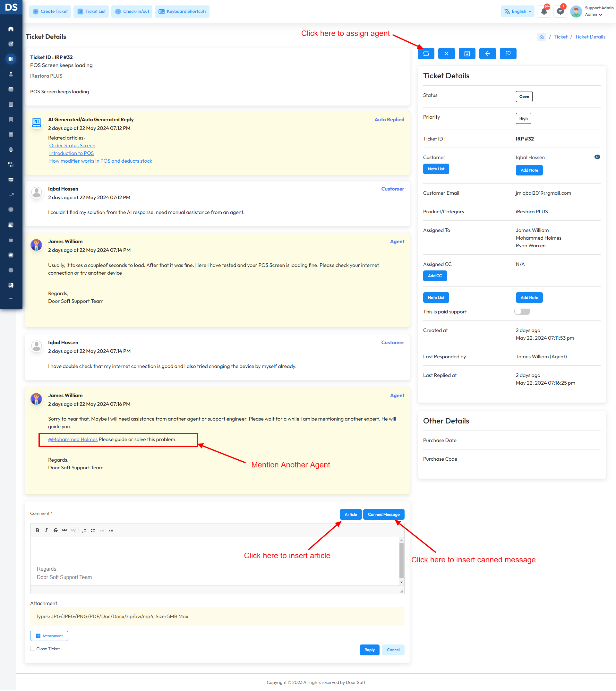Image resolution: width=616 pixels, height=691 pixels.
Task: Open the hashtag icon in sidebar
Action: 11,255
